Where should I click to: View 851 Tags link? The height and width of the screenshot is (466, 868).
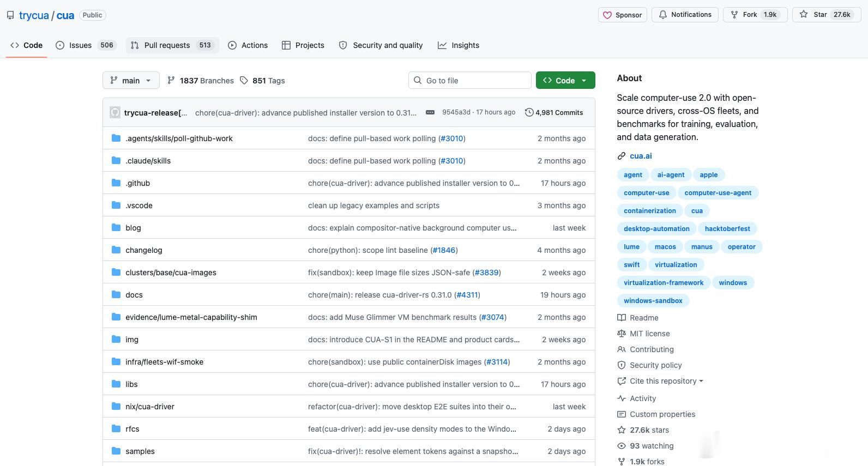262,81
